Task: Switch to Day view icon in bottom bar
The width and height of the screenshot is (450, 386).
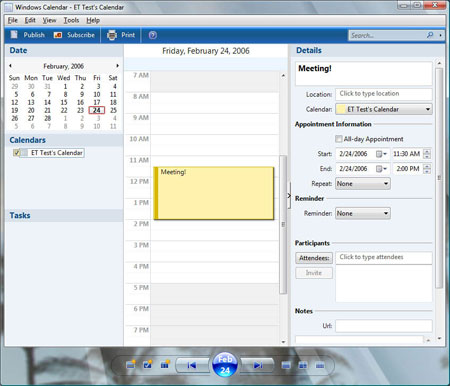Action: click(x=286, y=366)
